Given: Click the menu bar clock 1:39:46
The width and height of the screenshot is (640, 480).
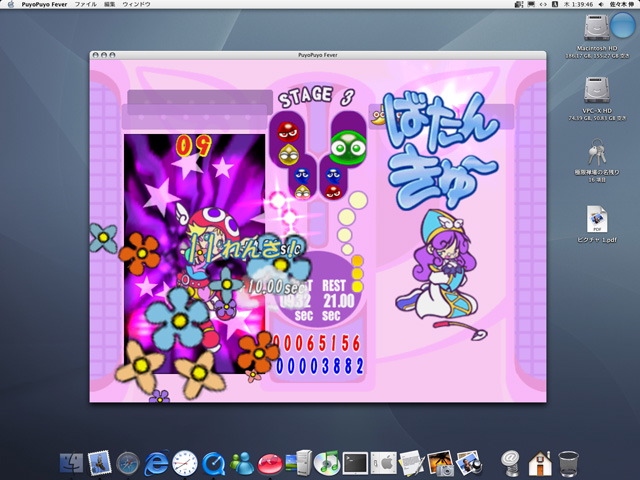Looking at the screenshot, I should pyautogui.click(x=578, y=4).
